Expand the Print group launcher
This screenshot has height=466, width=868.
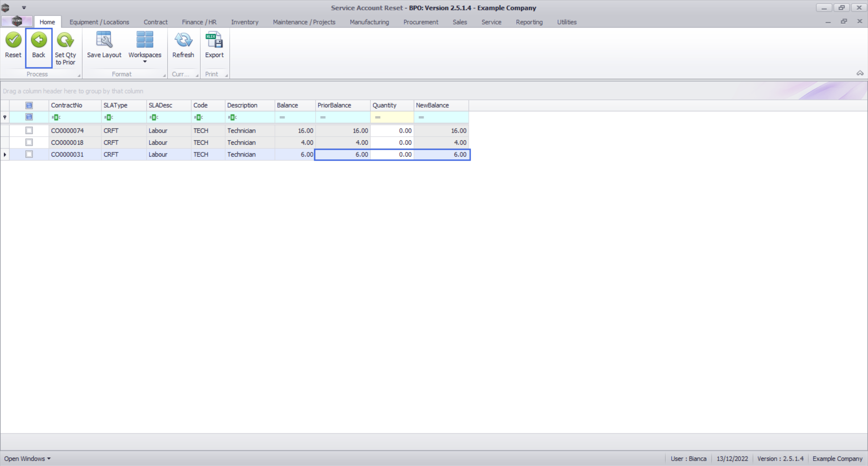click(226, 76)
